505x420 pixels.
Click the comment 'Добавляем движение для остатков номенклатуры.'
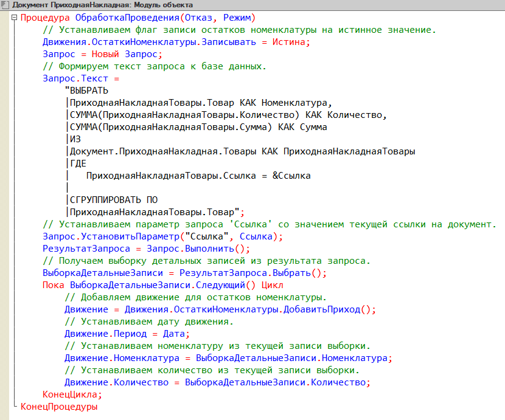click(x=195, y=297)
